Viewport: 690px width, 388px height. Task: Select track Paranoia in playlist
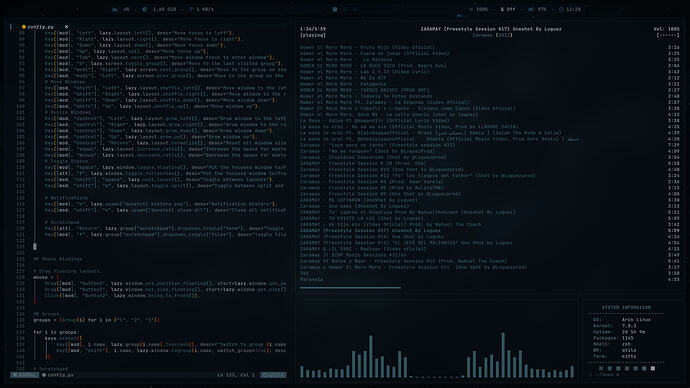pos(312,279)
